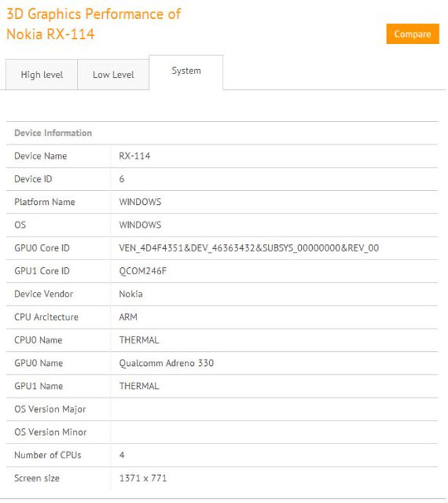
Task: Click the Number of CPUs label
Action: (48, 455)
